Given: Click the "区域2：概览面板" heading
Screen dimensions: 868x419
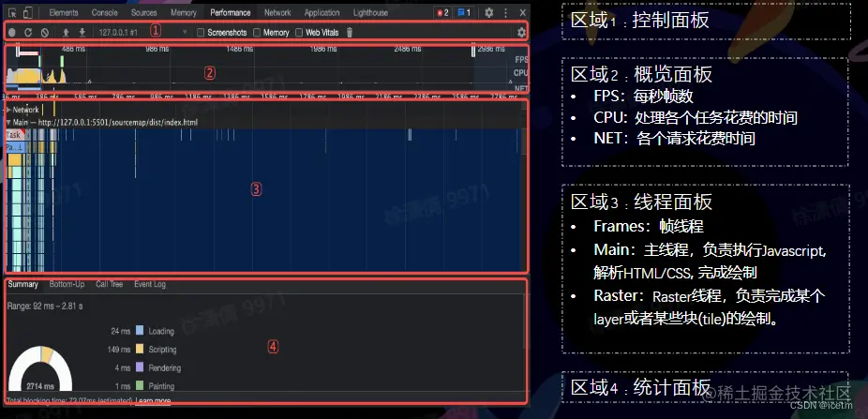Looking at the screenshot, I should (641, 74).
